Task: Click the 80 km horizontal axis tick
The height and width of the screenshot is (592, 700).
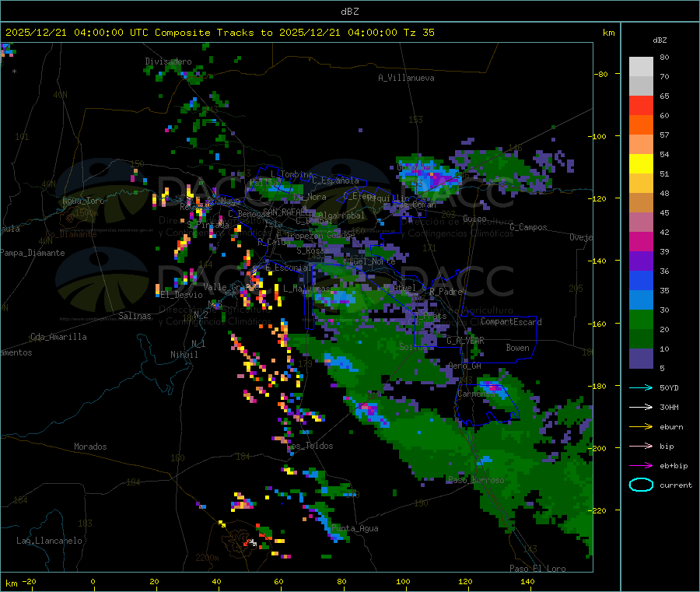Action: [x=341, y=581]
